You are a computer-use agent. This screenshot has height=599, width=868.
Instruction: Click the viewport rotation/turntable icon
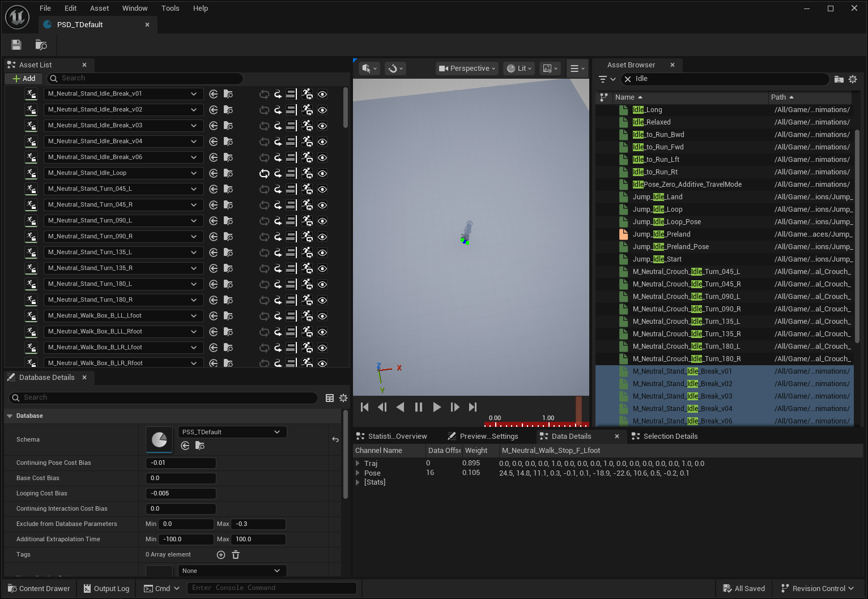395,68
